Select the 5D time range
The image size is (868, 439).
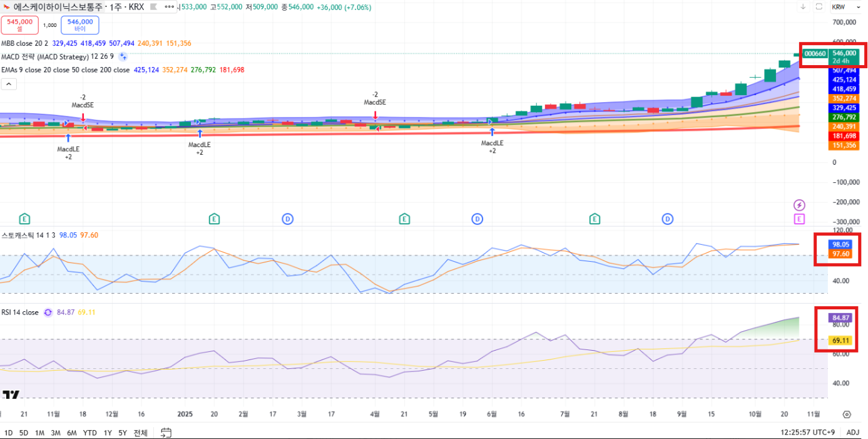point(24,433)
